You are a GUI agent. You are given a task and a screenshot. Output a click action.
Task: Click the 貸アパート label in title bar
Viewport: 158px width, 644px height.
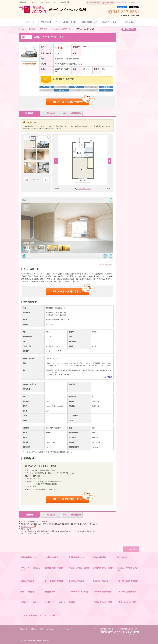(26, 37)
